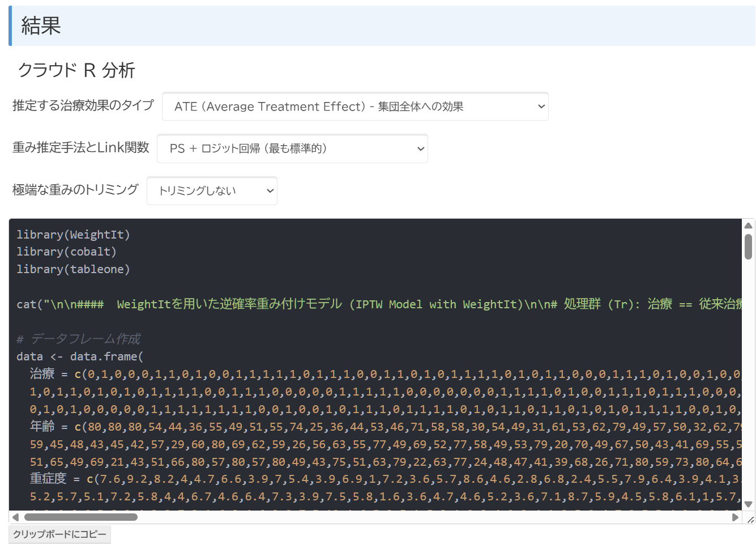Click the # データフレーム作成 comment line
The width and height of the screenshot is (756, 544).
coord(78,339)
